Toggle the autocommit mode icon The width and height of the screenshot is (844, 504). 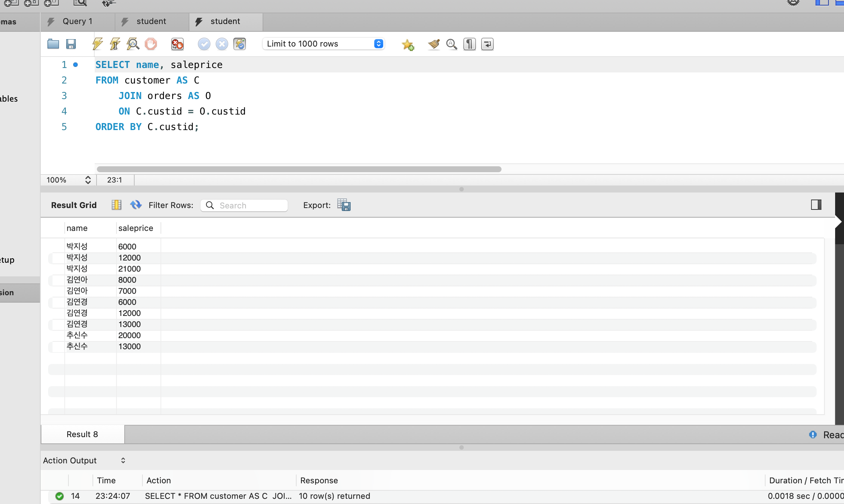[240, 44]
